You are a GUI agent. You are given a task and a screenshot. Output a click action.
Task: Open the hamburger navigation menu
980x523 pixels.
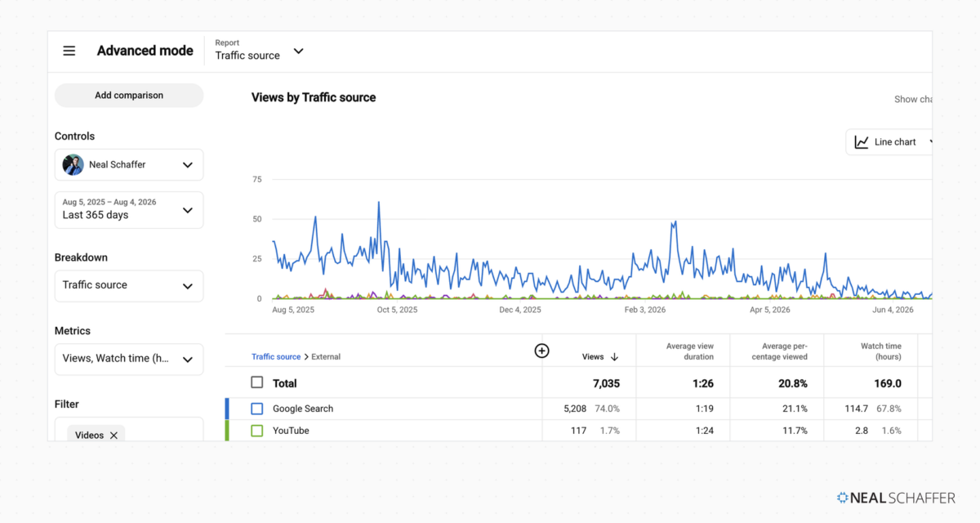pos(69,51)
